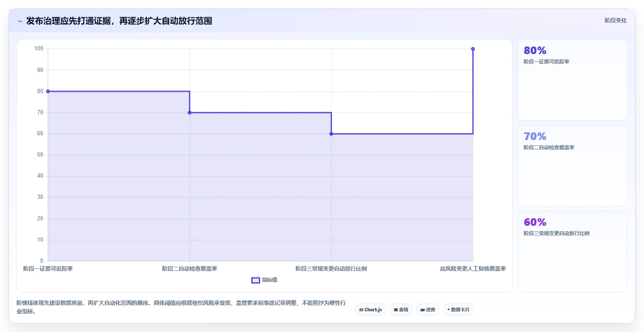Click x-axis label 阶段三常规变更自动放行比例
This screenshot has width=644, height=332.
pos(331,269)
